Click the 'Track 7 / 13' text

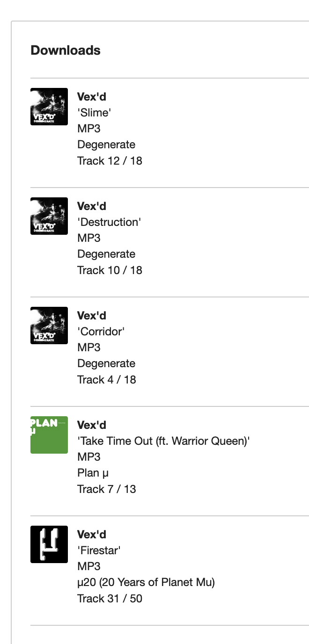click(x=107, y=489)
